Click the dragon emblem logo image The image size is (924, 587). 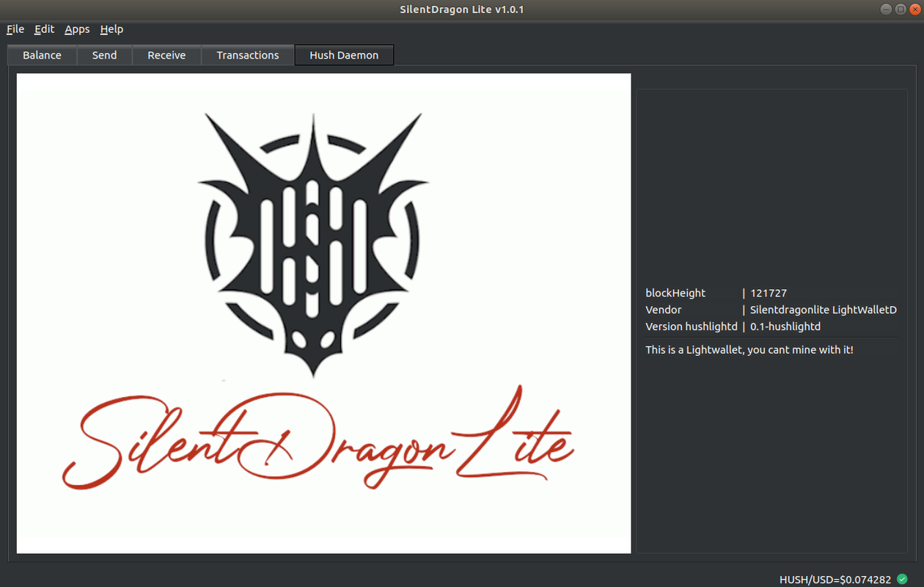pyautogui.click(x=313, y=244)
